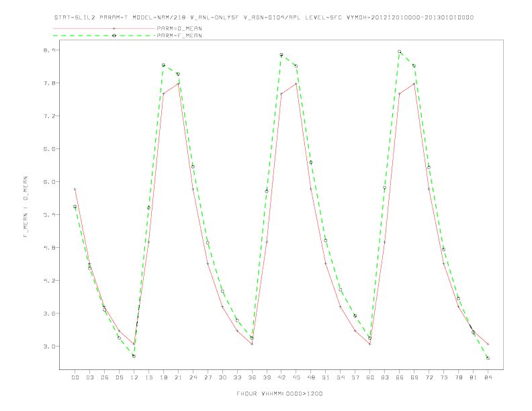The width and height of the screenshot is (532, 411).
Task: Click the F_MEAN data point at hour 69
Action: (414, 66)
